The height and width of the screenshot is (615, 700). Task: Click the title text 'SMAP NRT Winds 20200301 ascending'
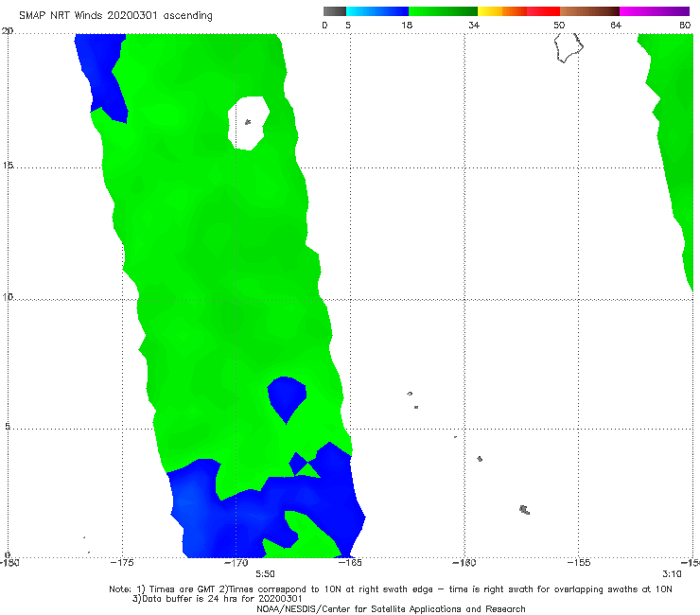[x=115, y=15]
